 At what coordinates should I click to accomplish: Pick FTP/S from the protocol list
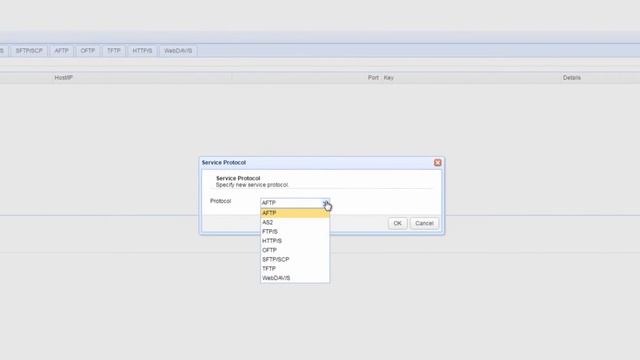click(x=295, y=231)
